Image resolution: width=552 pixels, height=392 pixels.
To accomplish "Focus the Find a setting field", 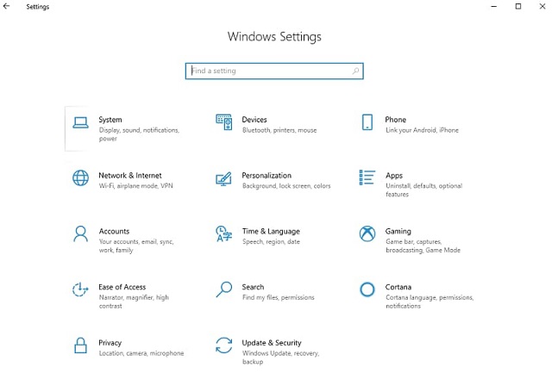I will [274, 71].
